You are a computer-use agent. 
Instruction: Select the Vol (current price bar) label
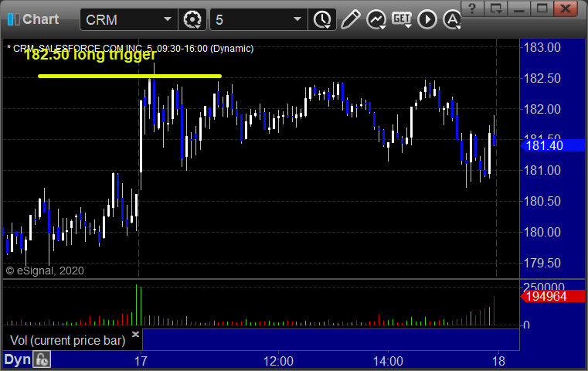[67, 341]
